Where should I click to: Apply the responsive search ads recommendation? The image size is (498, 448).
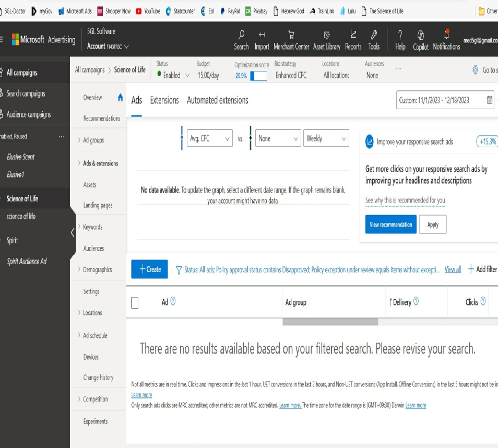point(433,225)
